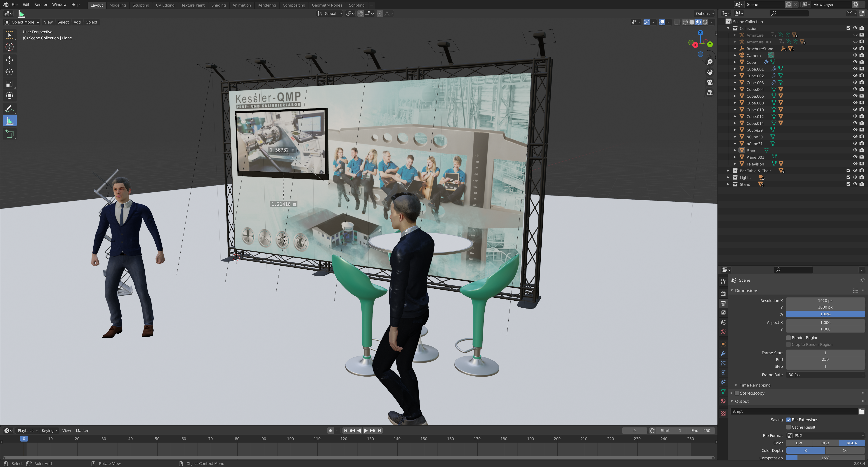Open the Render menu
The height and width of the screenshot is (467, 868).
click(x=41, y=4)
